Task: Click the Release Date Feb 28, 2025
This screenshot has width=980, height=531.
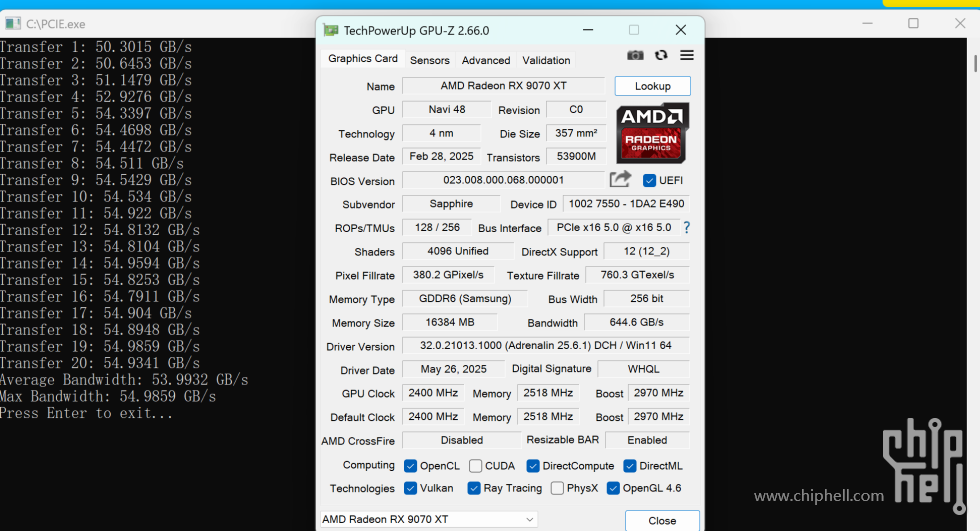Action: click(441, 156)
